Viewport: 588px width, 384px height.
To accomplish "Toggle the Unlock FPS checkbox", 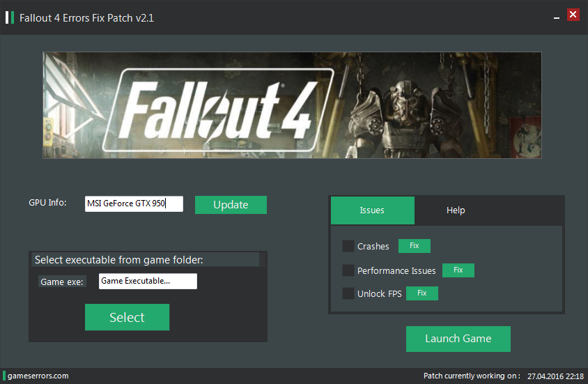I will pos(348,293).
